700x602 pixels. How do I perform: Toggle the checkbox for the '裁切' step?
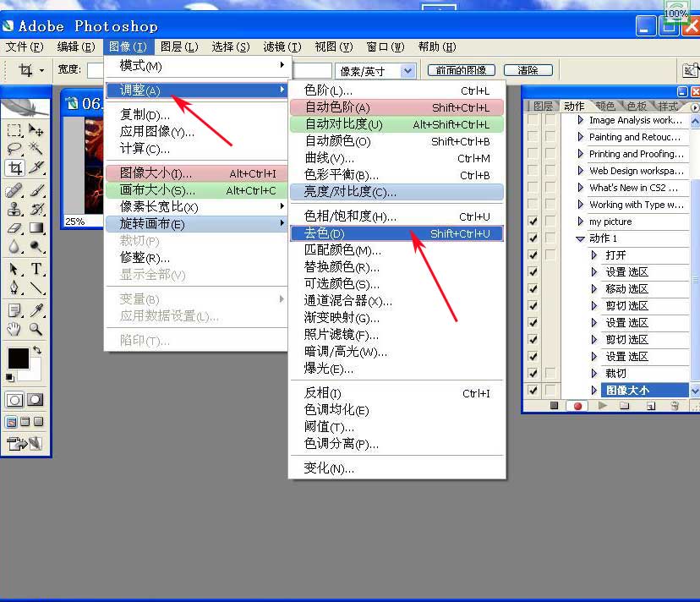pyautogui.click(x=533, y=374)
